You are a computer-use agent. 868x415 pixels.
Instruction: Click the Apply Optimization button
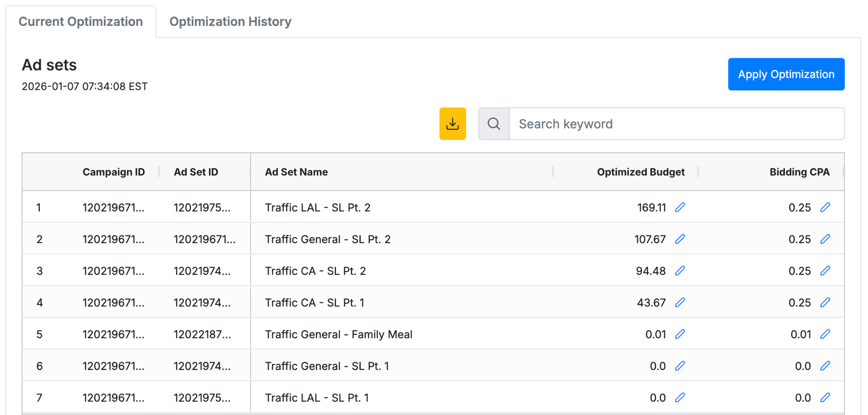786,74
